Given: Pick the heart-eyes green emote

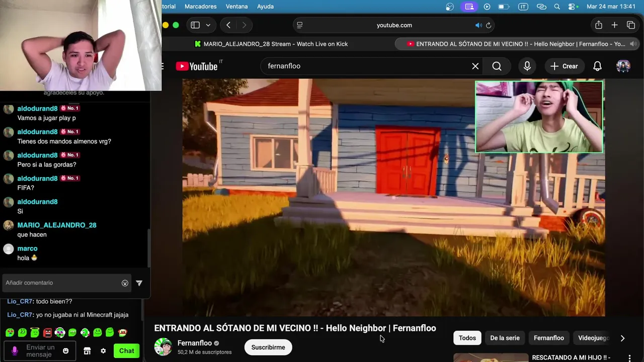Looking at the screenshot, I should (x=10, y=332).
